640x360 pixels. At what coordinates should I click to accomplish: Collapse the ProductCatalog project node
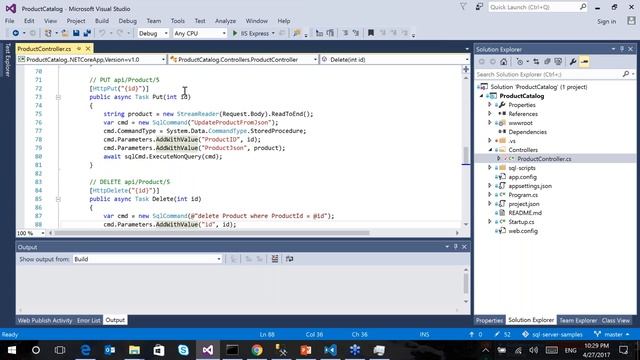[x=482, y=96]
